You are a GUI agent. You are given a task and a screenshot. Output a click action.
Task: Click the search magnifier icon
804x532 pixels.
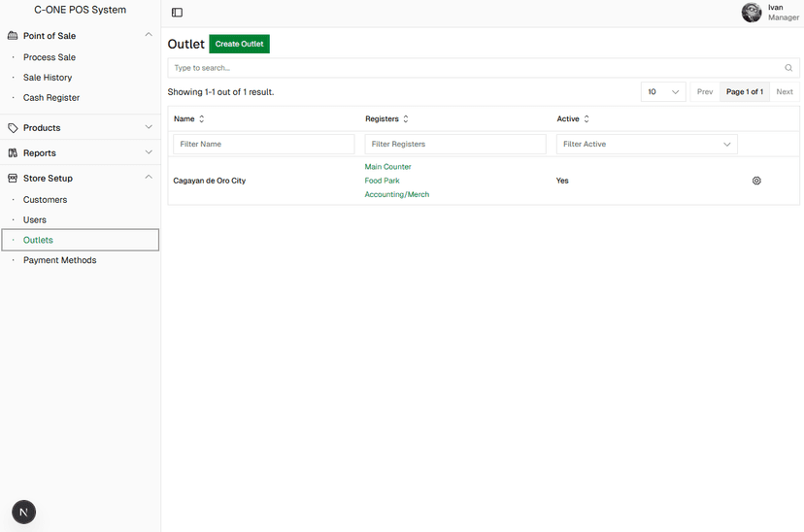pos(788,68)
